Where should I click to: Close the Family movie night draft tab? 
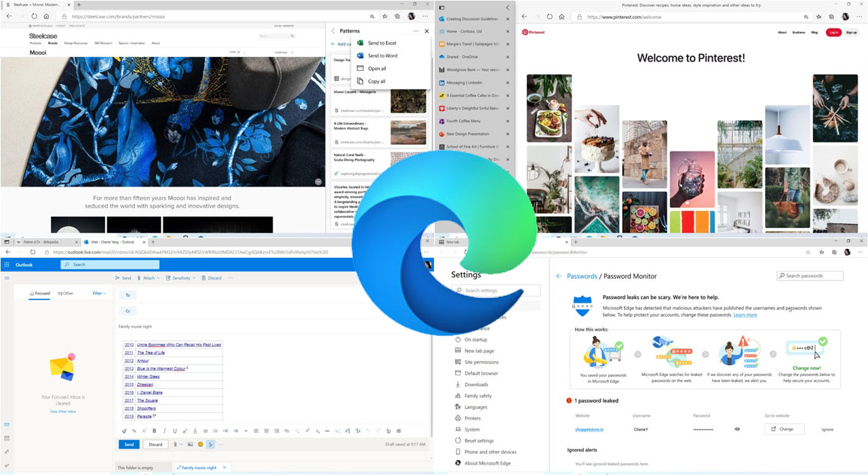[225, 468]
